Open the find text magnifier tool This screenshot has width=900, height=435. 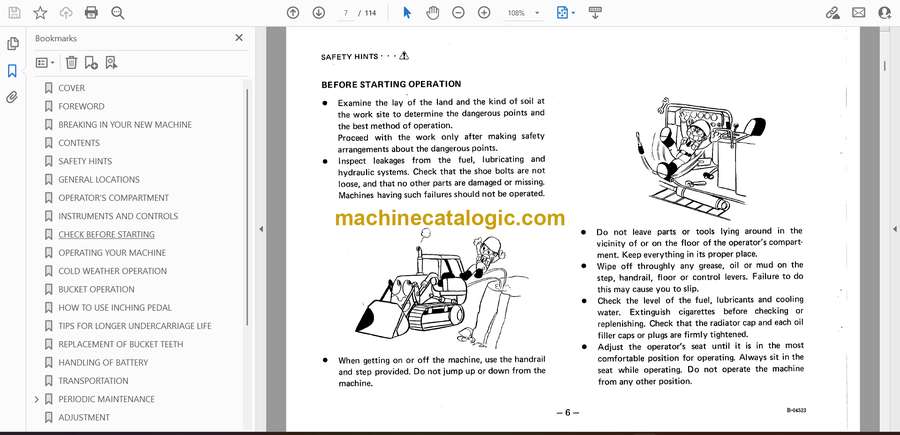[x=118, y=13]
